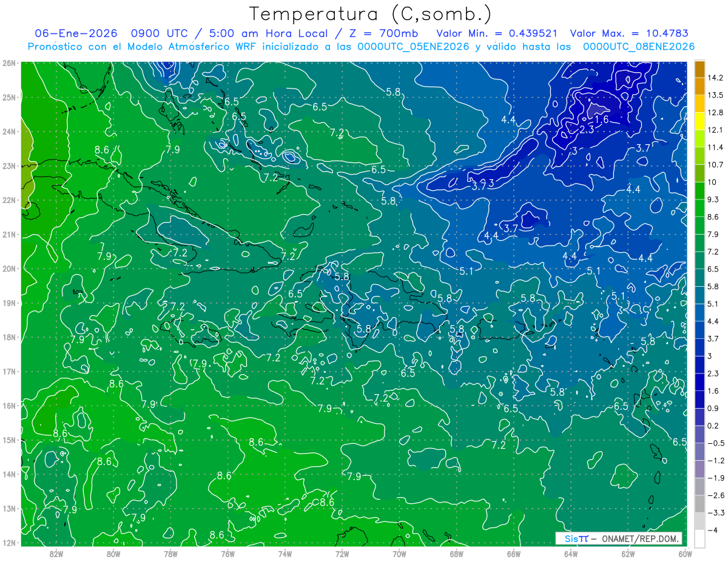Click the 72W longitude axis label
Viewport: 728px width, 562px height.
point(342,554)
